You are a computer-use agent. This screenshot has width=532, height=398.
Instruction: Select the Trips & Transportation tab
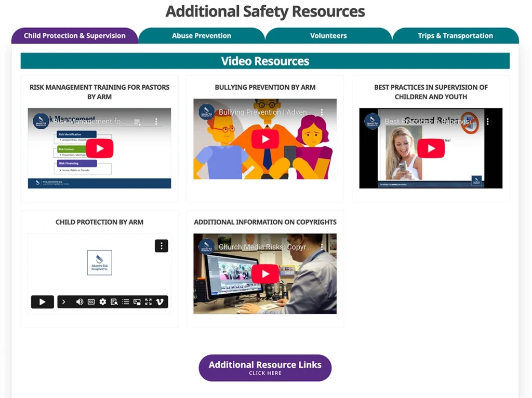455,36
